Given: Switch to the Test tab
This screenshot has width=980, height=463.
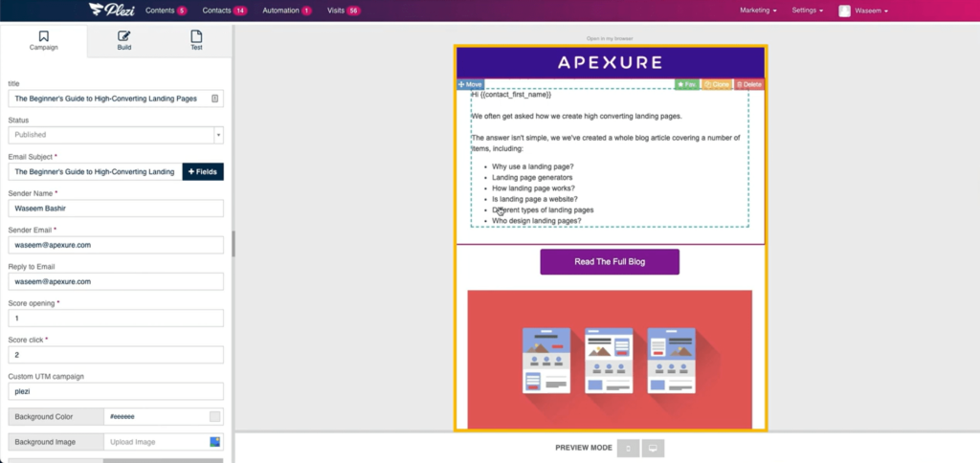Looking at the screenshot, I should (196, 40).
